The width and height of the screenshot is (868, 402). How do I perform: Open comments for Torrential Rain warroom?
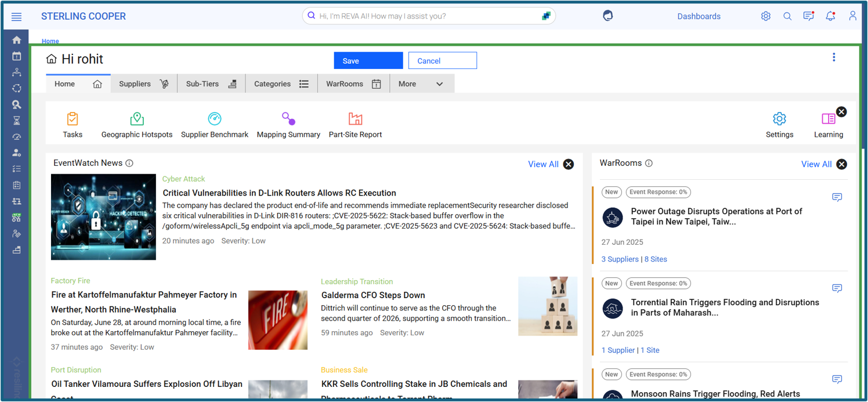pyautogui.click(x=837, y=288)
